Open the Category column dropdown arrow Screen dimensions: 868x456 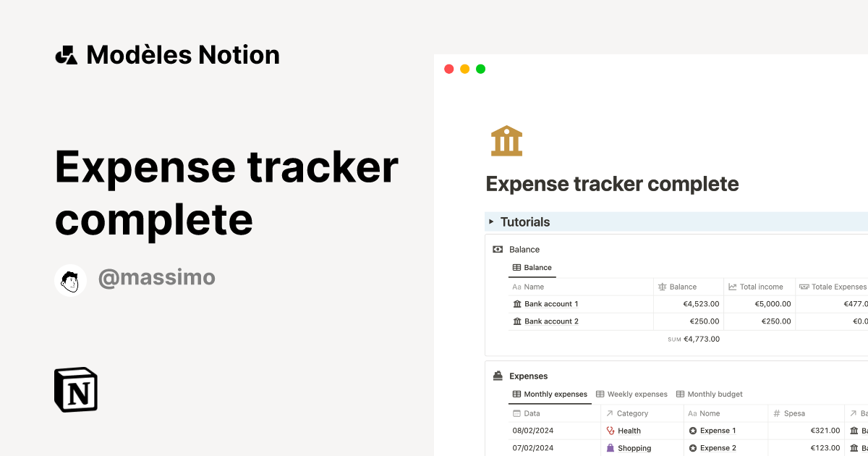tap(608, 413)
